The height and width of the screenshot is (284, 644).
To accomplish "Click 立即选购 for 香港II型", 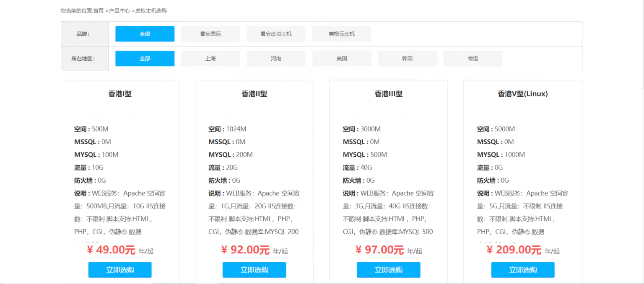I will point(254,270).
